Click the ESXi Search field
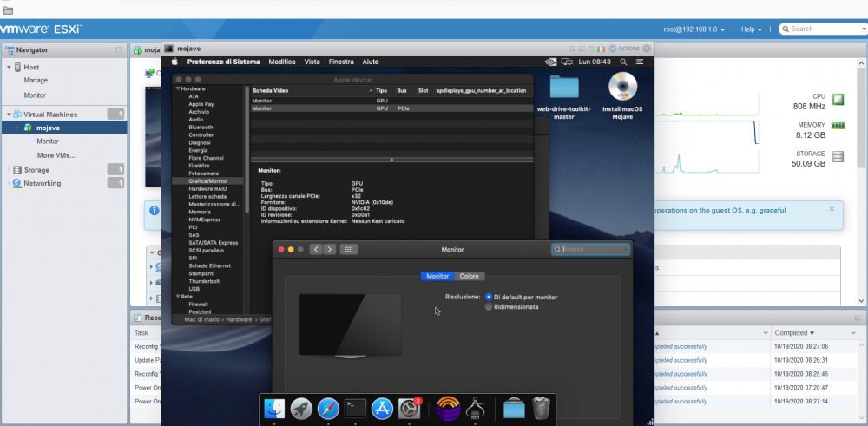The image size is (868, 426). tap(825, 29)
